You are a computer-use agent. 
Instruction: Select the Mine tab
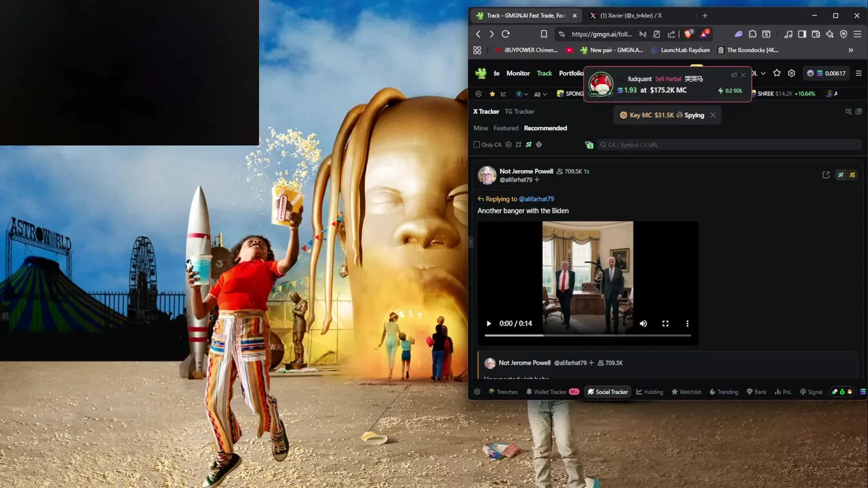pos(481,128)
